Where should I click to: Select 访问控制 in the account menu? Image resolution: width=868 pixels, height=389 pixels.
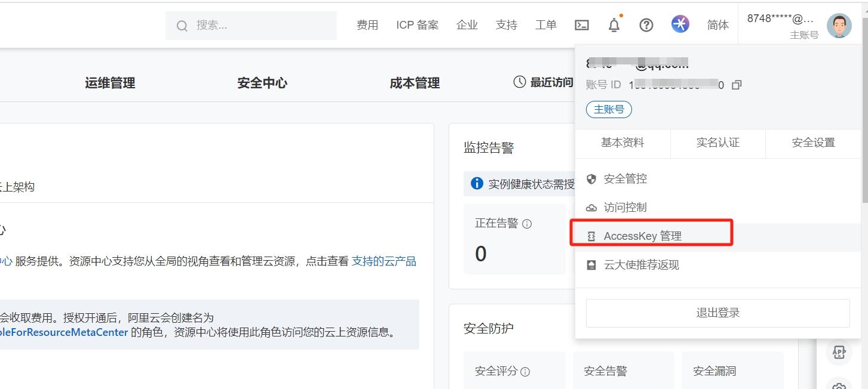coord(625,208)
